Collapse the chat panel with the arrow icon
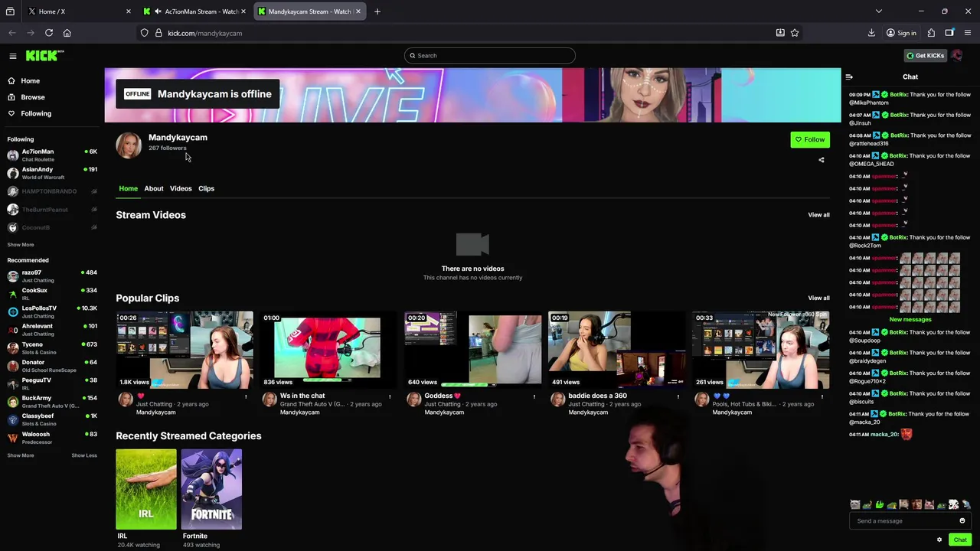The height and width of the screenshot is (551, 980). pyautogui.click(x=849, y=77)
